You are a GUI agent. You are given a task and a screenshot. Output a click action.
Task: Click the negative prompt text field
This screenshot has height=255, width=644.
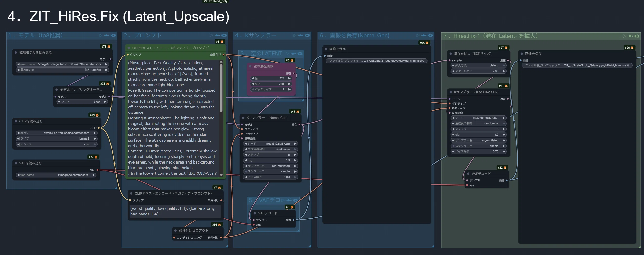coord(175,211)
